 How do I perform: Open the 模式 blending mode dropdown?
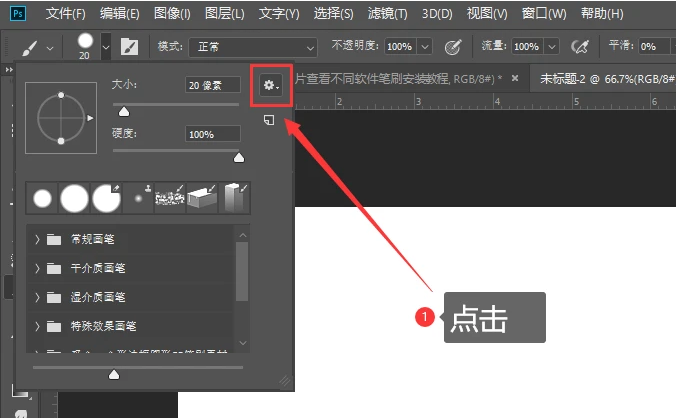253,47
